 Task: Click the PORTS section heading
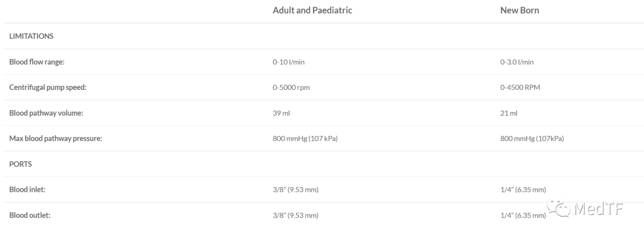point(20,164)
